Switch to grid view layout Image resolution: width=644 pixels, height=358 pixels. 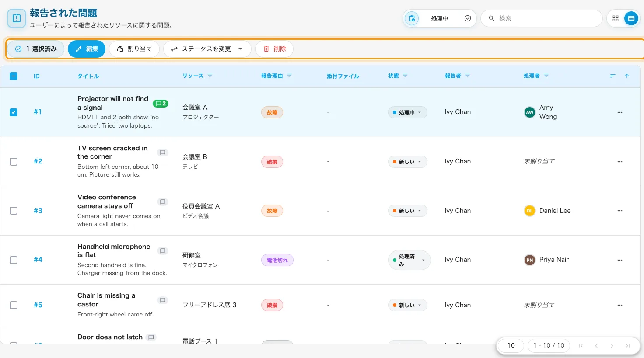point(616,18)
